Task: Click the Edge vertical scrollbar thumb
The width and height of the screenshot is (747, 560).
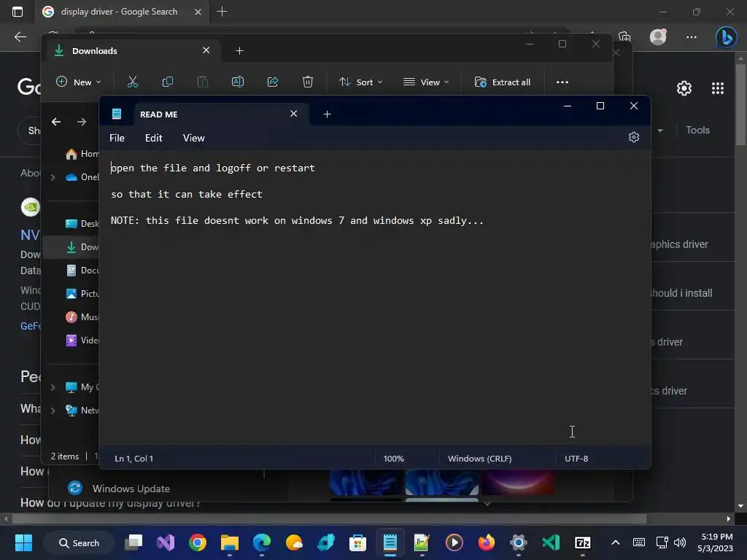Action: click(740, 104)
